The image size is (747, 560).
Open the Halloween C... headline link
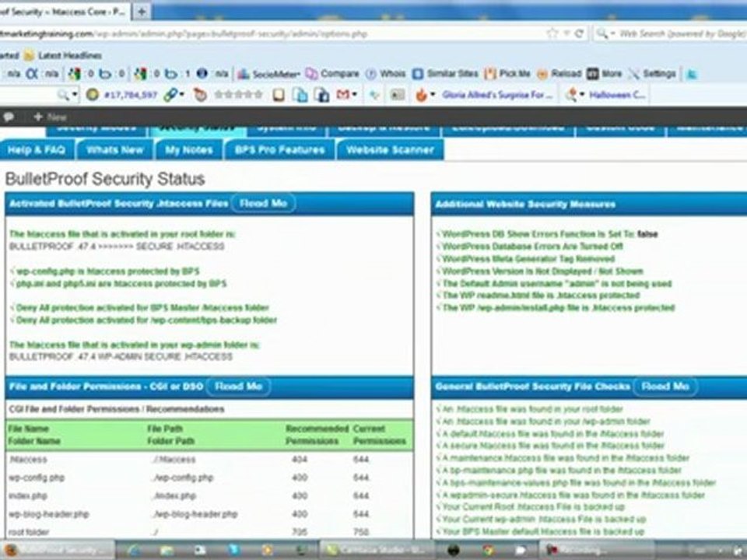(617, 95)
